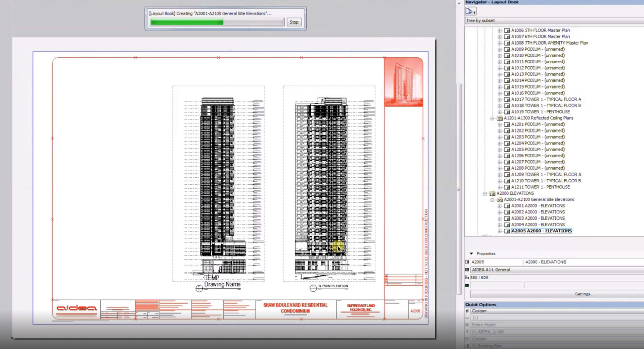Click the A2001-A2100 General Site Elevations folder icon

coord(500,200)
